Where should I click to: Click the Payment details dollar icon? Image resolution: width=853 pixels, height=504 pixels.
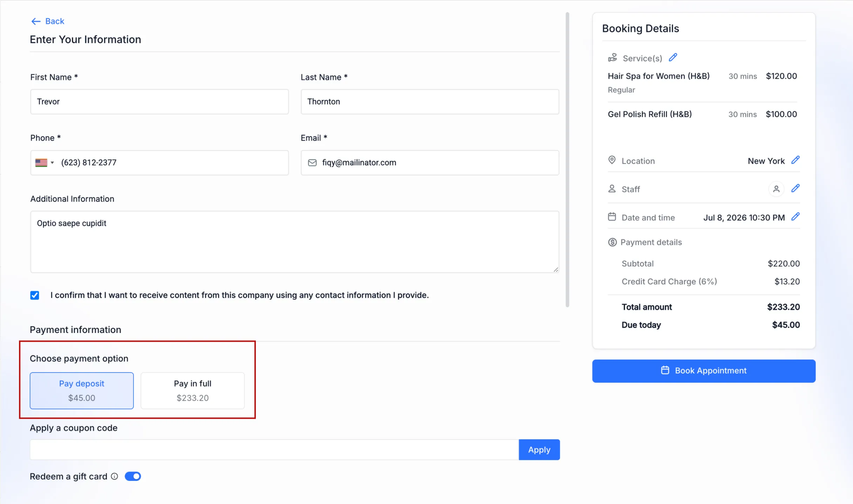coord(612,242)
